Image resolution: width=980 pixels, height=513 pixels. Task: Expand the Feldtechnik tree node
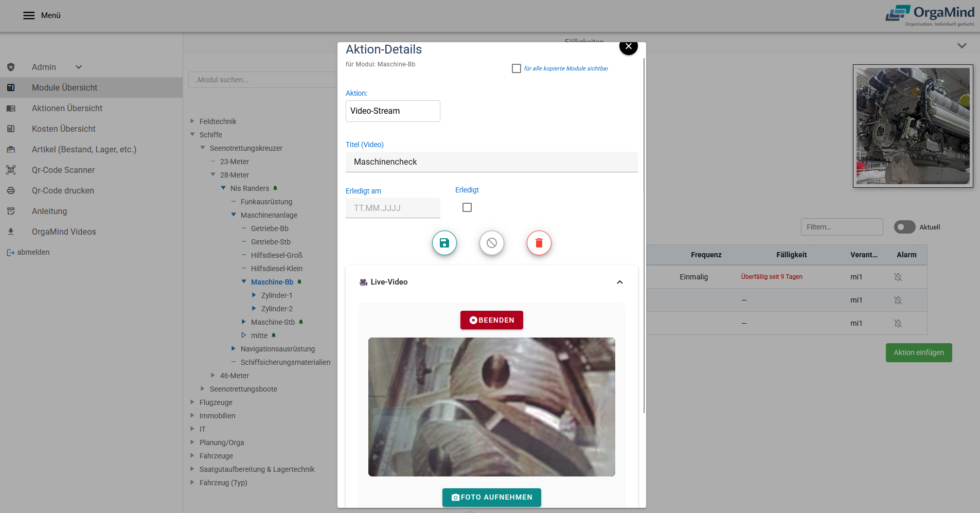(192, 121)
